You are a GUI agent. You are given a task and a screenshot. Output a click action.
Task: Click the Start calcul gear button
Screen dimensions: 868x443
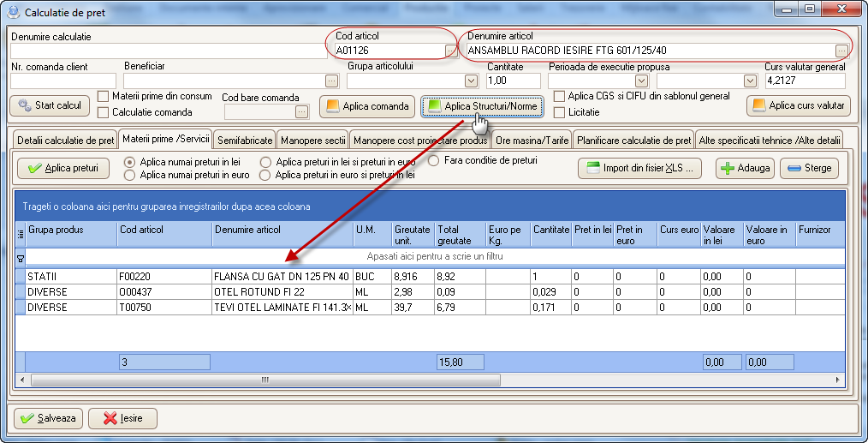50,105
